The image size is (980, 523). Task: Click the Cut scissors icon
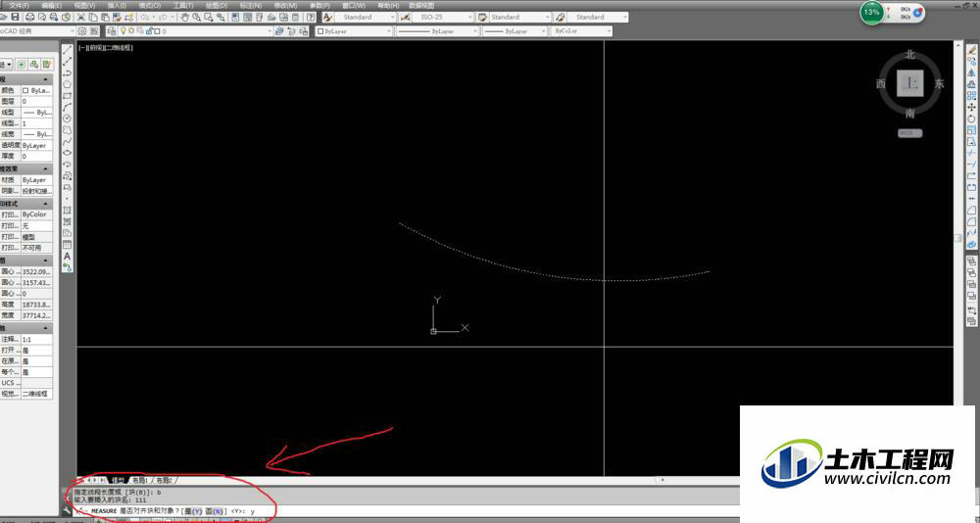(x=80, y=17)
